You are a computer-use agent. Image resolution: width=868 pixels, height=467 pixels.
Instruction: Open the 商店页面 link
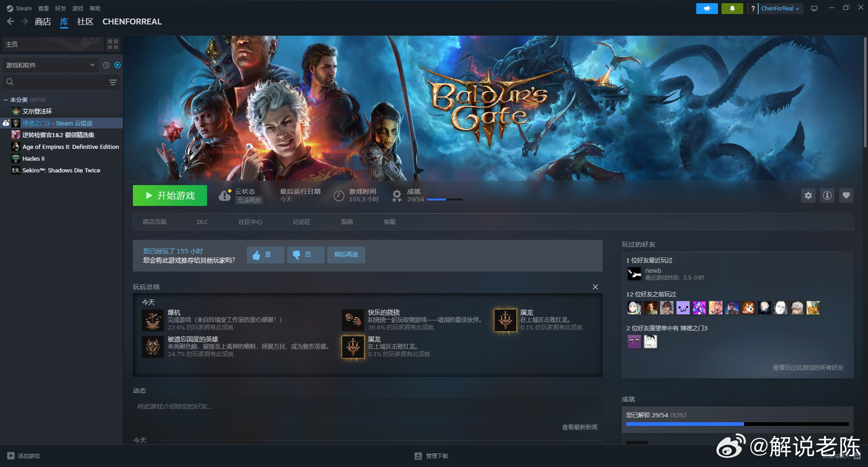click(x=155, y=222)
